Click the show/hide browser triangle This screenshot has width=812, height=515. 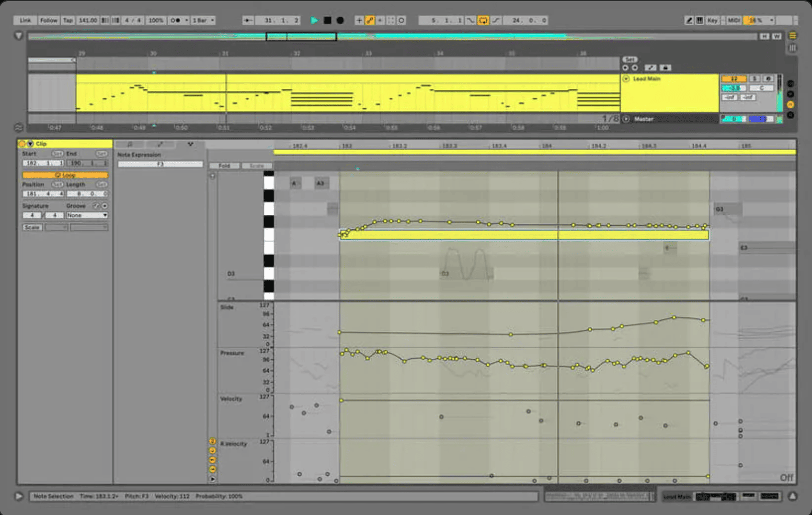pos(19,36)
